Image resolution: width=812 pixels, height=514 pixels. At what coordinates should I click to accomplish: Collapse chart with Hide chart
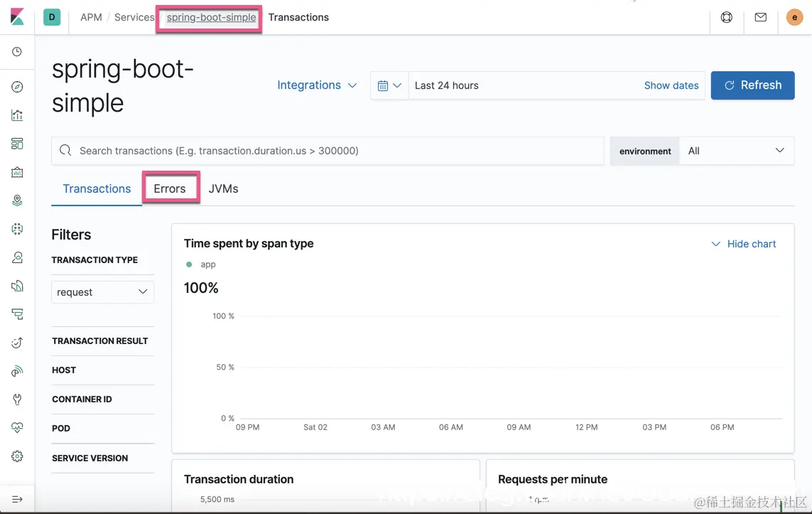click(x=744, y=244)
